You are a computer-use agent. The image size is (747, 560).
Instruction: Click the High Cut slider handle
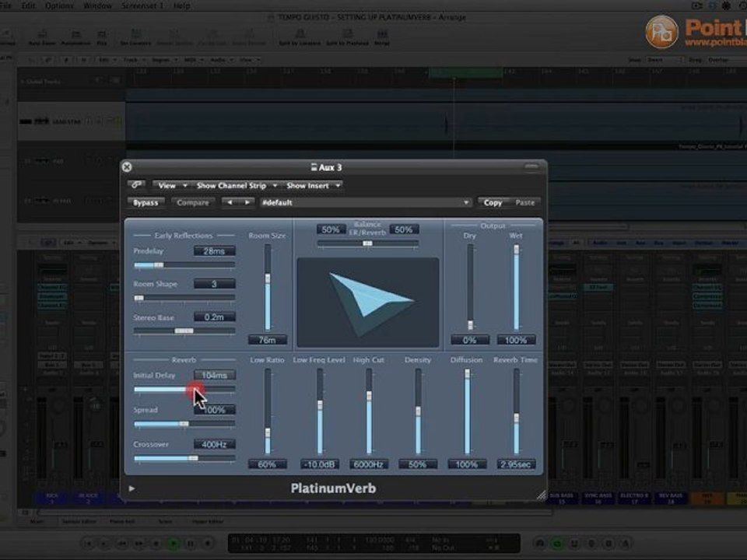pyautogui.click(x=369, y=395)
